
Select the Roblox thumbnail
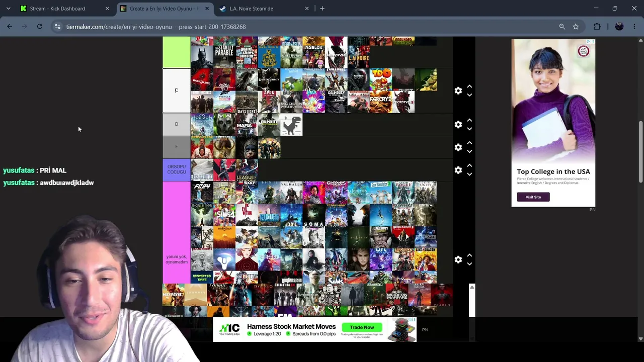tap(313, 57)
